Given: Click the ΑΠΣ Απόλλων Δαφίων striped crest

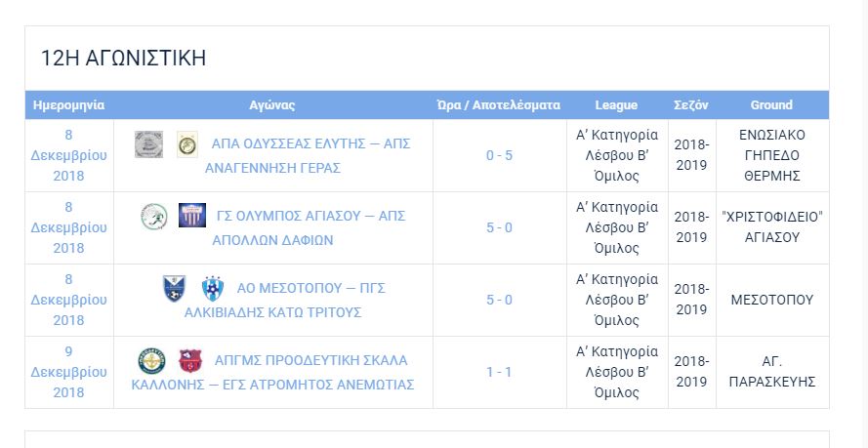Looking at the screenshot, I should click(192, 216).
